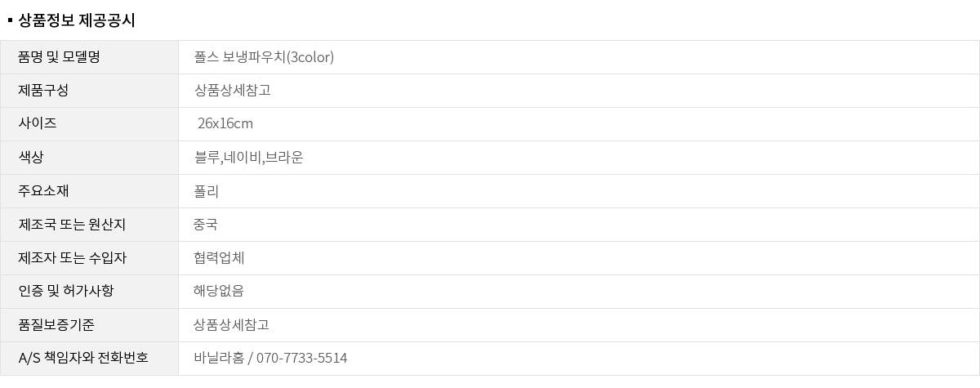Click the 상품정보 제공공시 heading
The image size is (980, 388).
76,20
